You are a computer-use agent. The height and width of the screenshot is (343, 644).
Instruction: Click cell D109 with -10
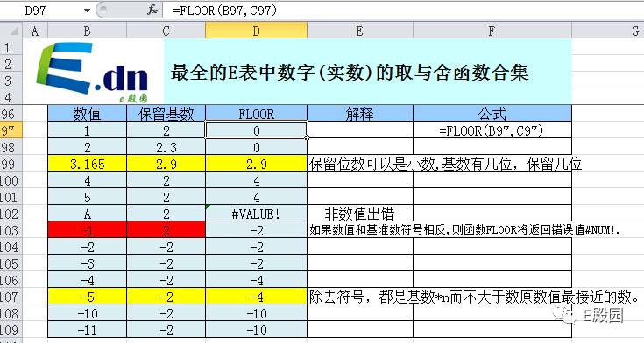[x=256, y=330]
